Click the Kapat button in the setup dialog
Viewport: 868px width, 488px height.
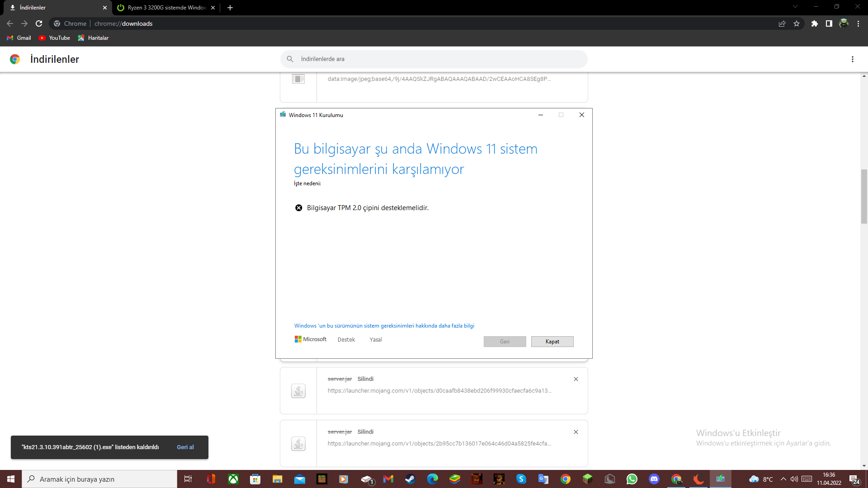click(552, 342)
